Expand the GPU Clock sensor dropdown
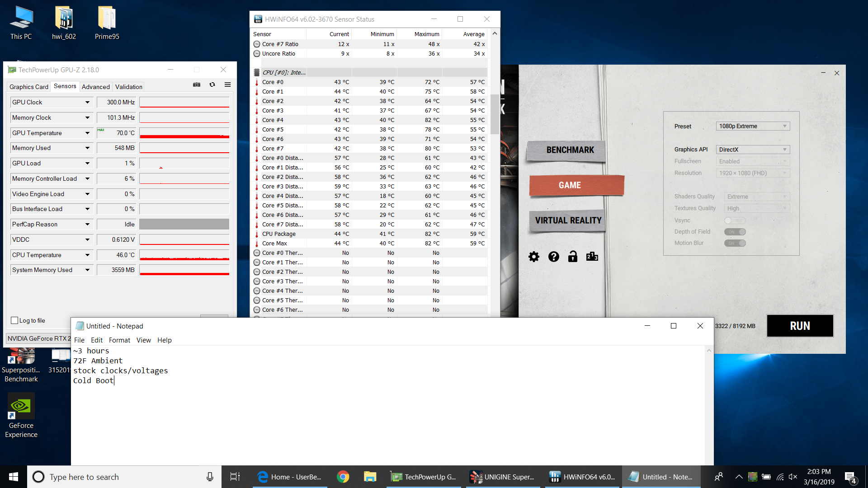This screenshot has width=868, height=488. (87, 103)
